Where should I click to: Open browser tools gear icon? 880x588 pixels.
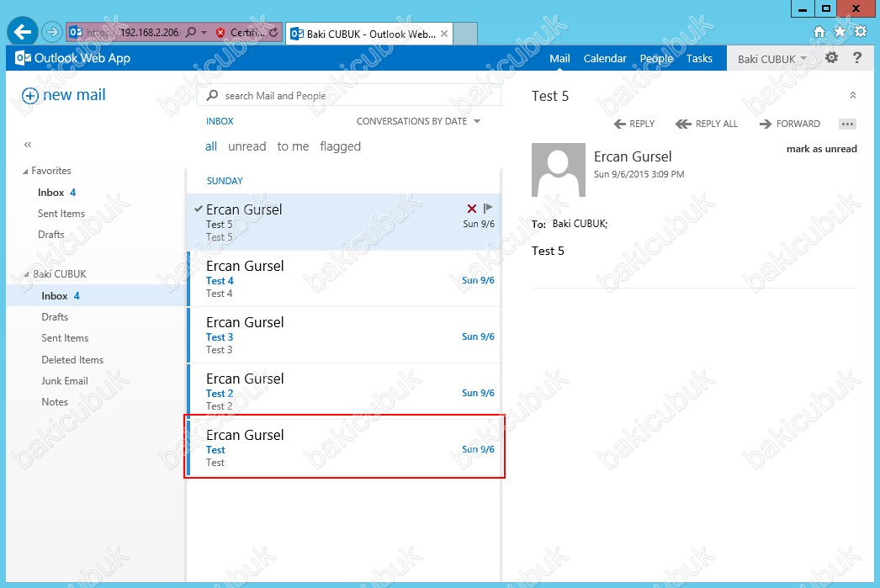861,32
